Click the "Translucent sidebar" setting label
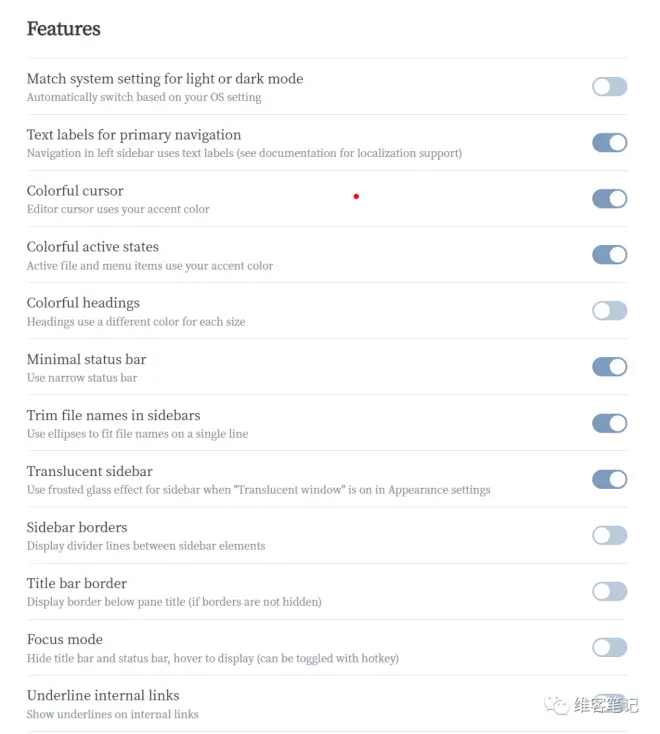The width and height of the screenshot is (660, 734). point(90,471)
